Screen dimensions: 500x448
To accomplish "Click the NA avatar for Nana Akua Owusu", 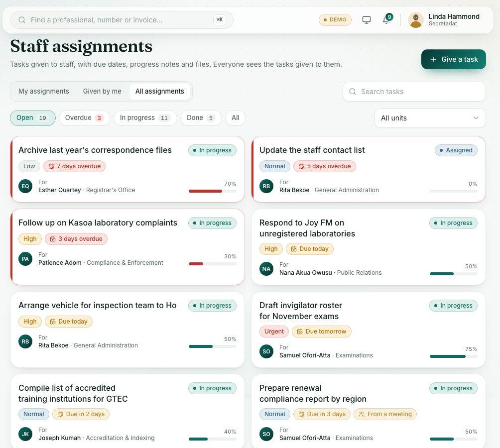I will [x=266, y=269].
